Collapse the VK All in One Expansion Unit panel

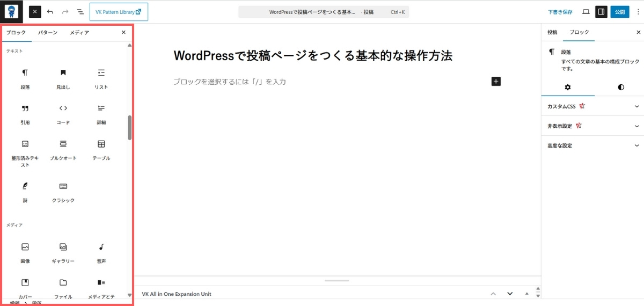click(527, 294)
